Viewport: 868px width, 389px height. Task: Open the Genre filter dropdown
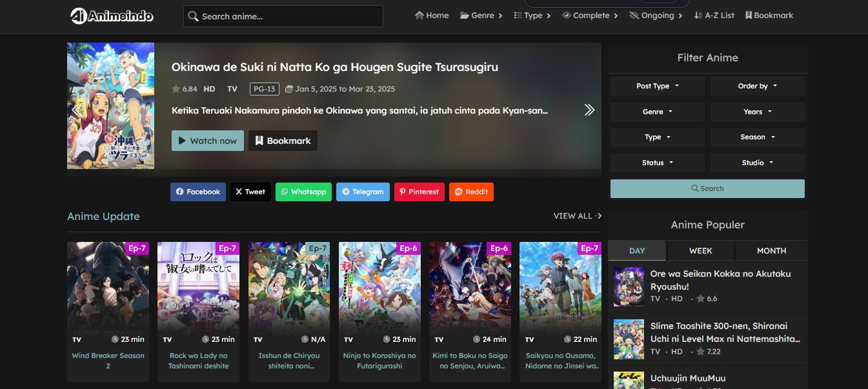pos(658,112)
